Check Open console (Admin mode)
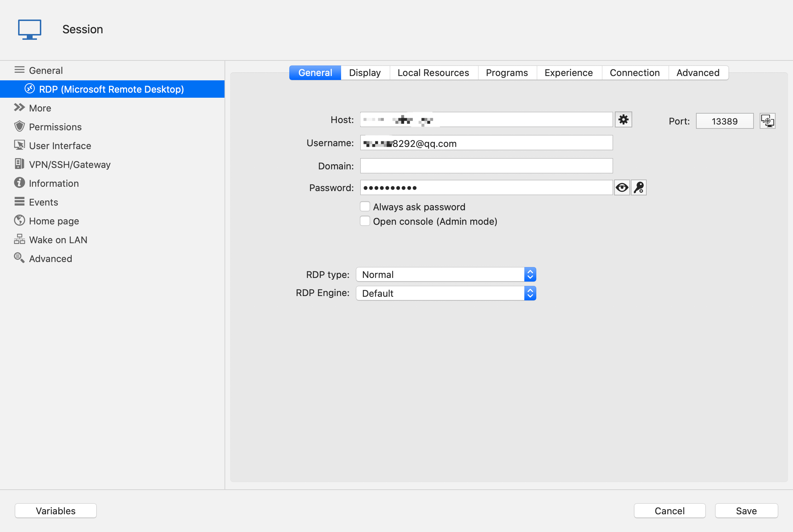The height and width of the screenshot is (532, 793). [365, 221]
